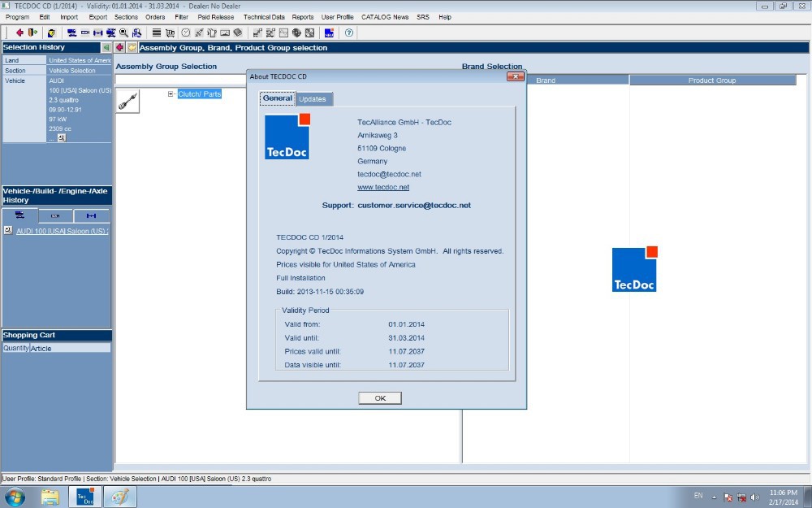Open the SRS menu
Screen dimensions: 812x508
pos(423,17)
